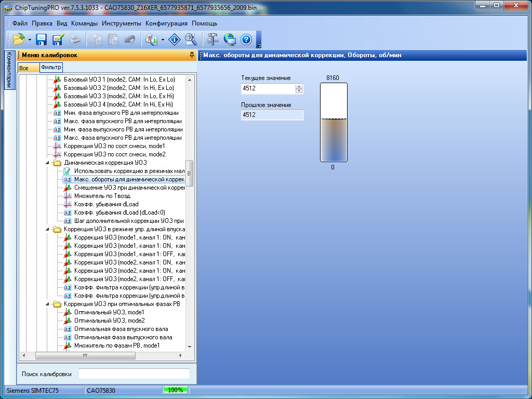Collapse the Динамическая коррекция УОЗ folder
Screen dimensions: 532x399
(x=48, y=163)
